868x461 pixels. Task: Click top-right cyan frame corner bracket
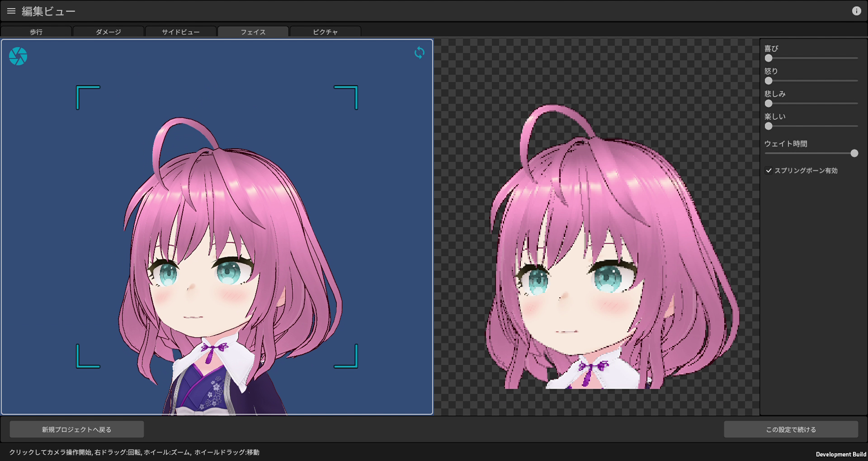346,97
